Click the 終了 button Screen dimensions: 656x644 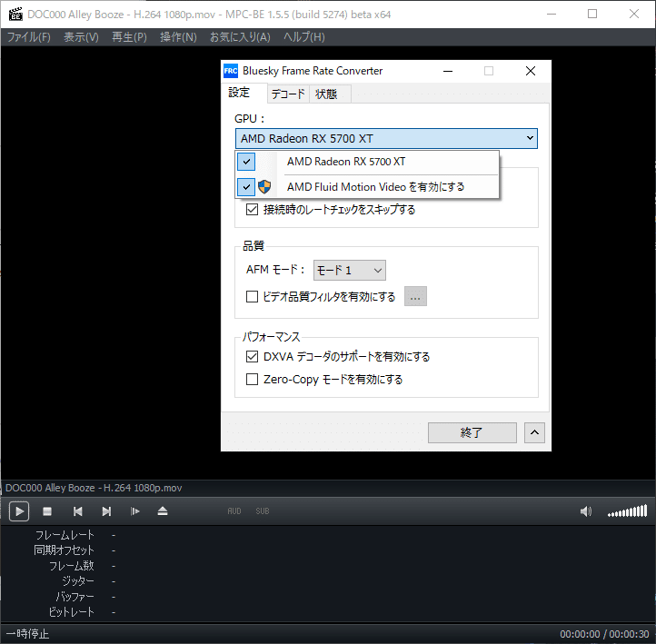(472, 432)
